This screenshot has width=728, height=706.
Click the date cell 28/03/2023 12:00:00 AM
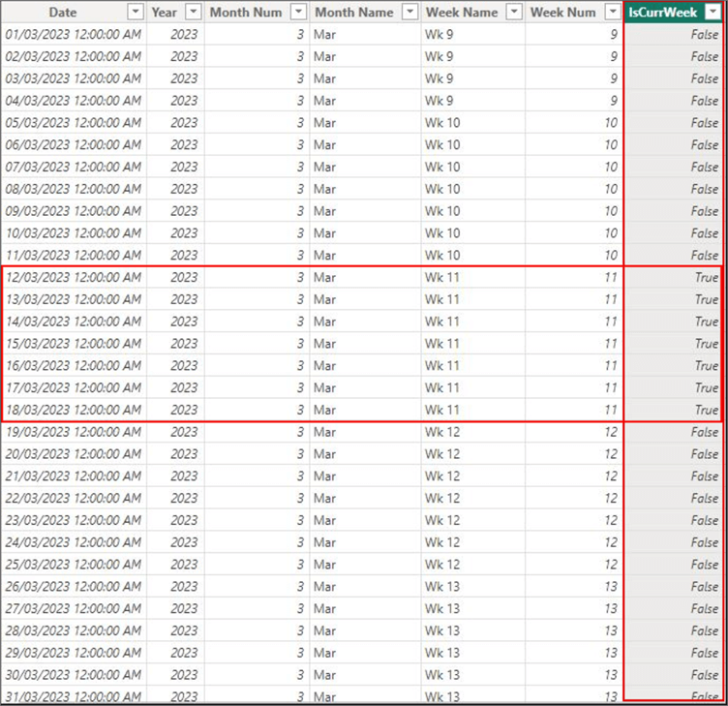(x=74, y=630)
